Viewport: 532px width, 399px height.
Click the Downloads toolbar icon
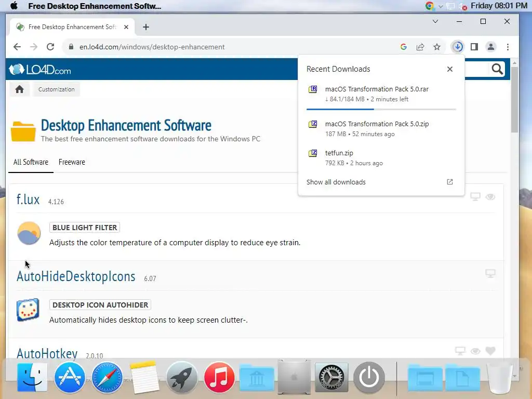point(458,47)
